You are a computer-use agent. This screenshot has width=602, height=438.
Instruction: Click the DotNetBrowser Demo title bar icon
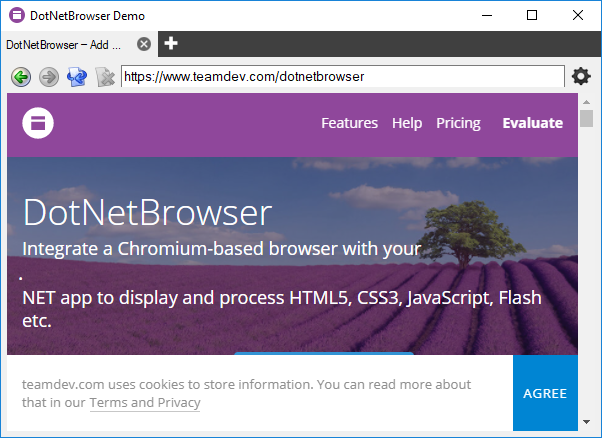[x=17, y=15]
